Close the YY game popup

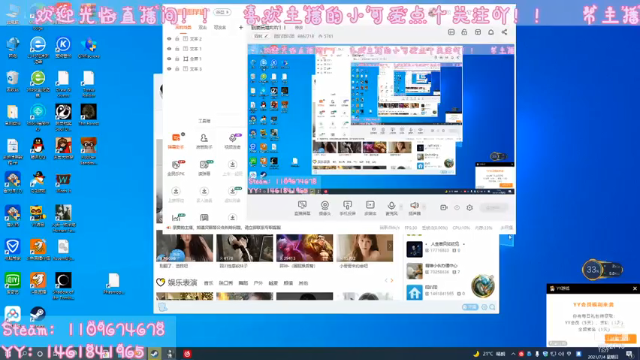coord(634,289)
